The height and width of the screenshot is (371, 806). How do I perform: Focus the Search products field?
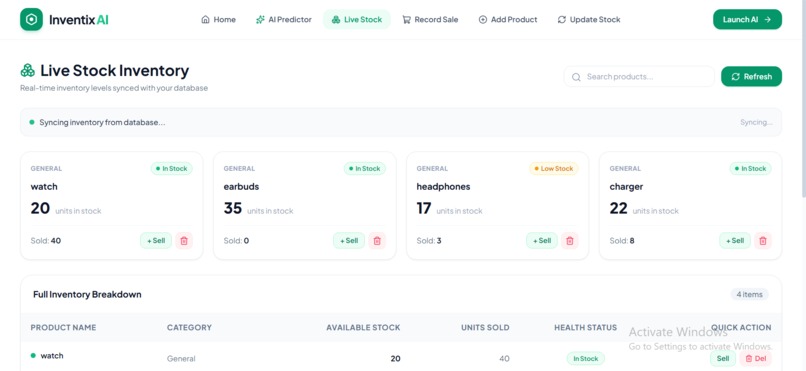coord(639,77)
